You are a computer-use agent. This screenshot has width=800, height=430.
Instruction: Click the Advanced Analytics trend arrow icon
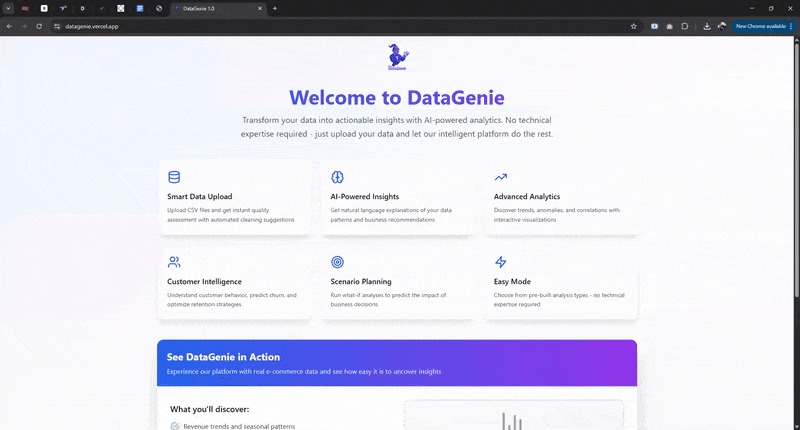(x=501, y=177)
